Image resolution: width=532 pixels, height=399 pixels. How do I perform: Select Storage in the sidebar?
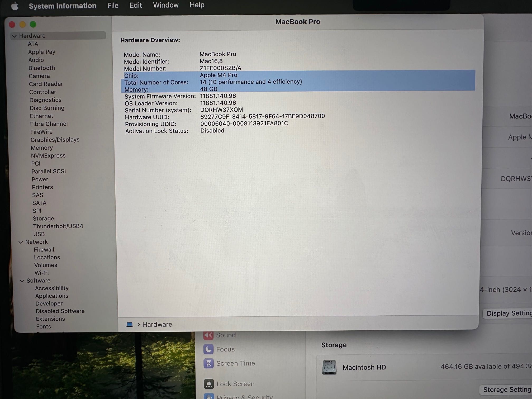43,219
